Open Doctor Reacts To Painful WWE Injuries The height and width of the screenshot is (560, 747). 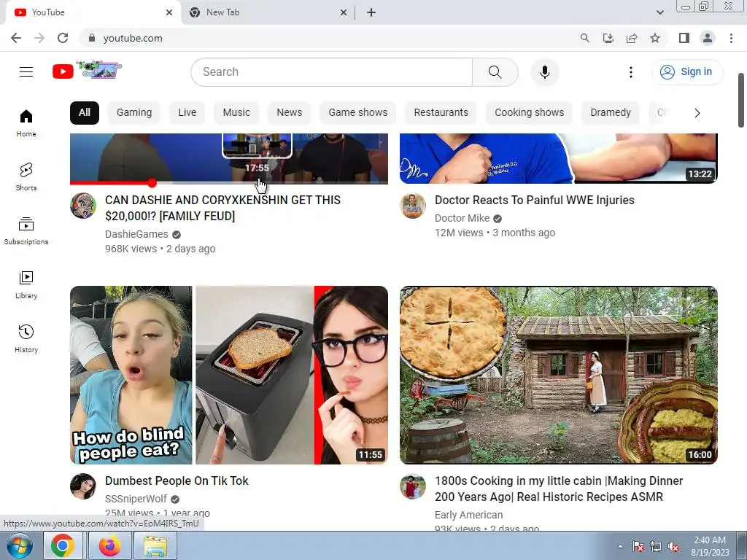535,200
